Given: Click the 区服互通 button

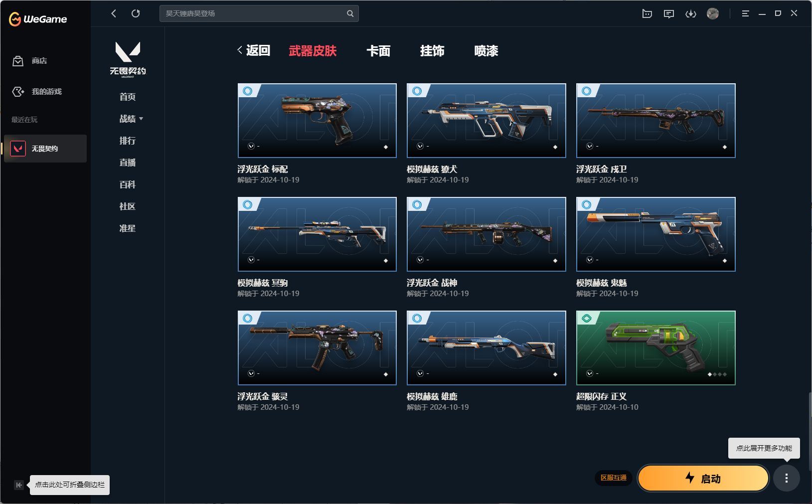Looking at the screenshot, I should coord(613,478).
